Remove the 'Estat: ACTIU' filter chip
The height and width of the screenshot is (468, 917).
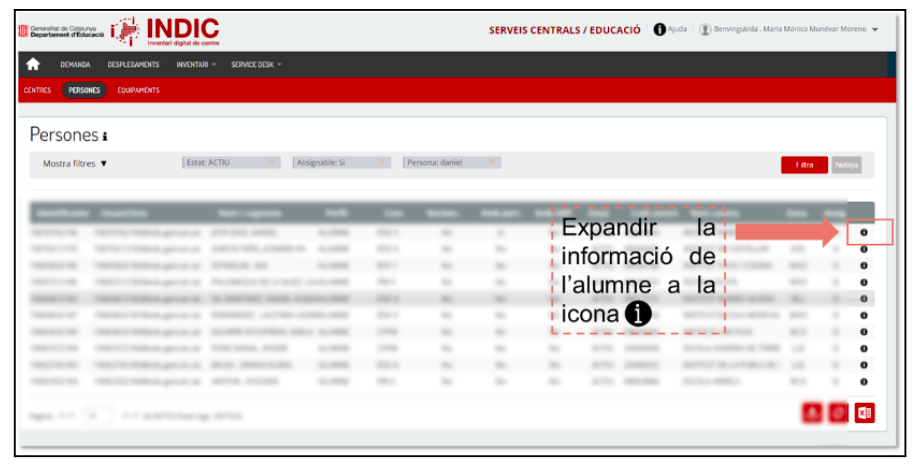272,162
